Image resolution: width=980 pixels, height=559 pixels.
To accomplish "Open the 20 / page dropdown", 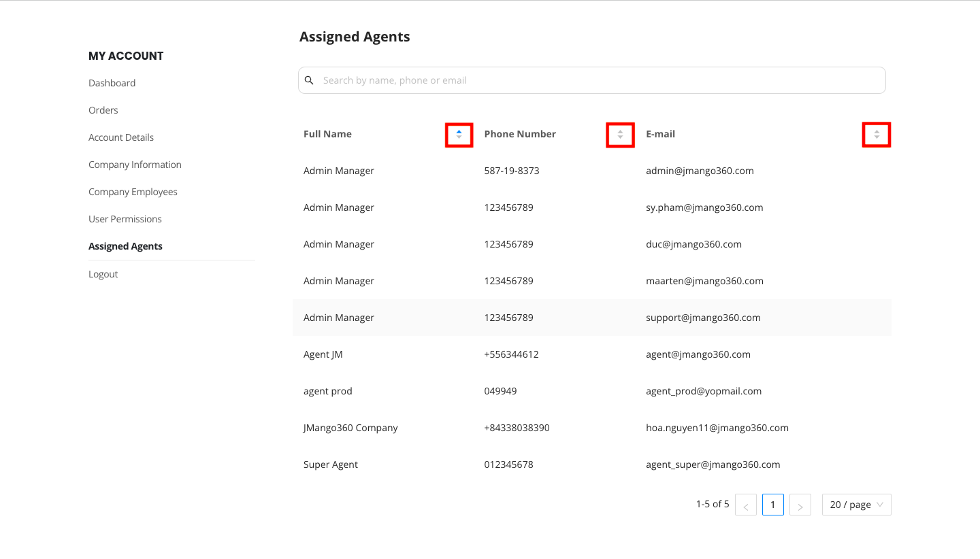I will (x=856, y=505).
